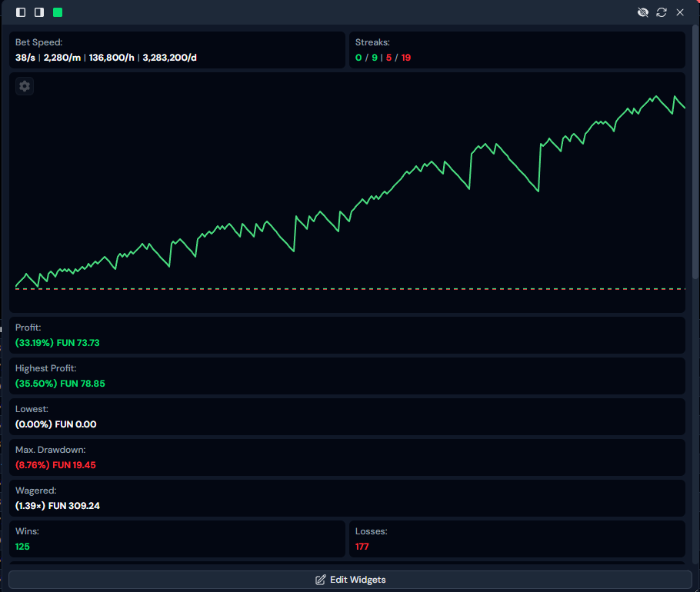This screenshot has width=700, height=592.
Task: Click the Profit widget showing FUN 73.73
Action: [x=346, y=335]
